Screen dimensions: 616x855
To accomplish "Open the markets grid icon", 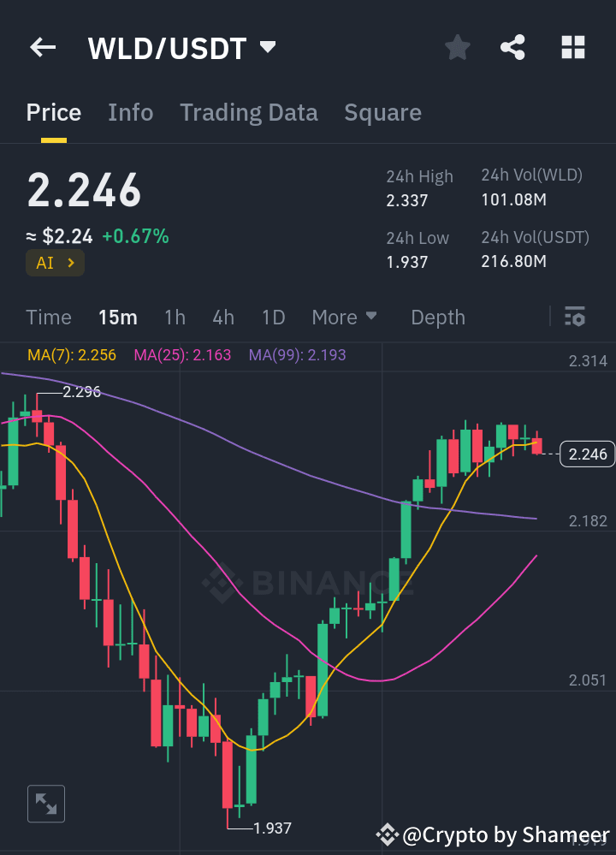I will 572,48.
